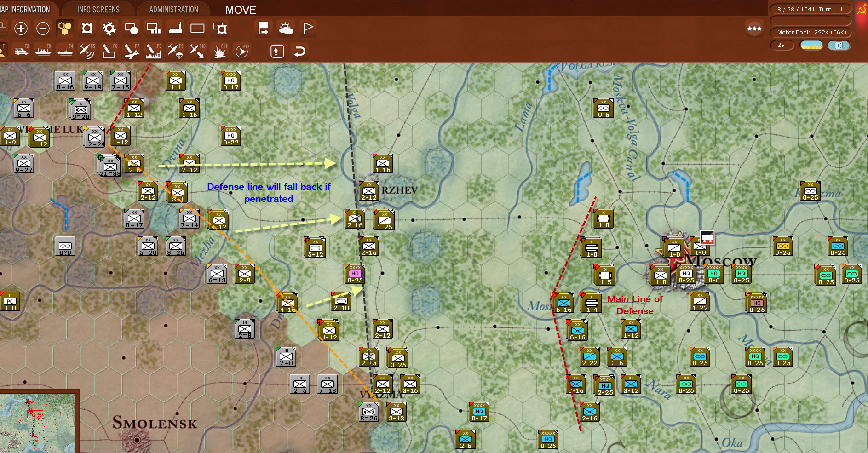Toggle the factory overlay icon
868x453 pixels.
[175, 29]
